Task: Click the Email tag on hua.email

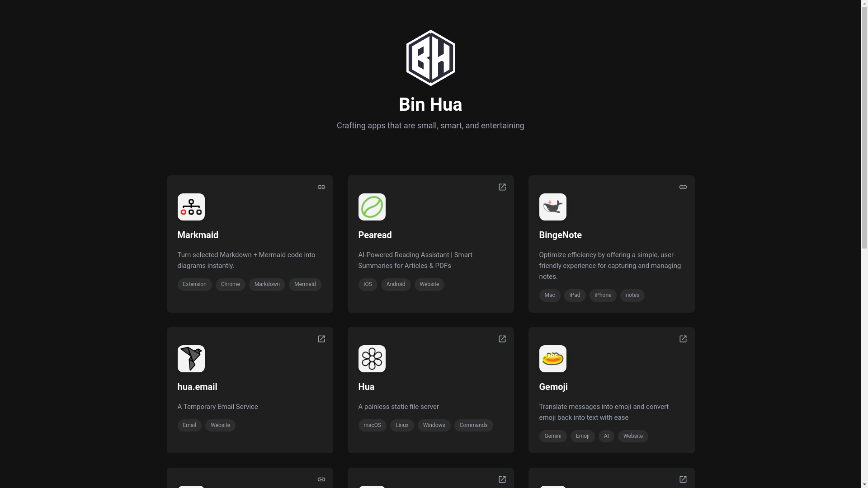Action: [x=189, y=425]
